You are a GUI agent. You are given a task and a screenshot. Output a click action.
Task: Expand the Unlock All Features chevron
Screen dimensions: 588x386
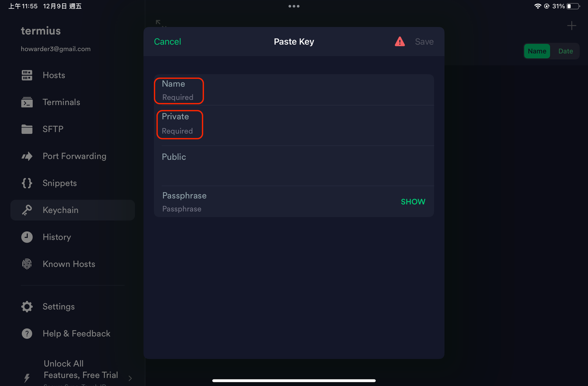[130, 378]
